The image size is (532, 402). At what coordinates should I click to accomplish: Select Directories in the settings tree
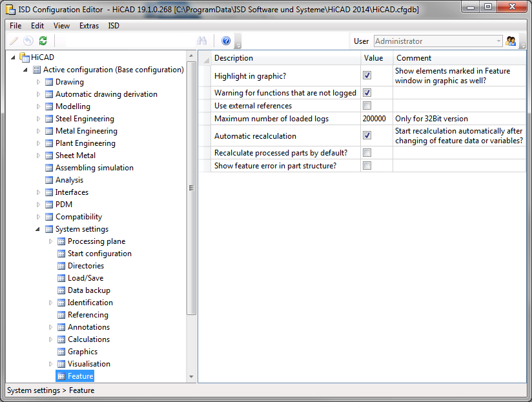pos(85,266)
